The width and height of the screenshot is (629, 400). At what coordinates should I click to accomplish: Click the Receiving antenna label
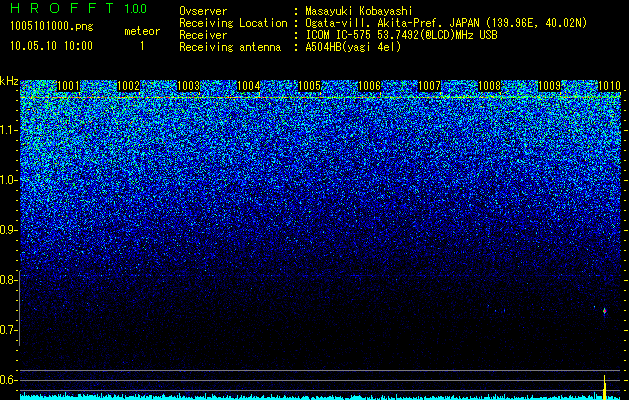tap(230, 47)
